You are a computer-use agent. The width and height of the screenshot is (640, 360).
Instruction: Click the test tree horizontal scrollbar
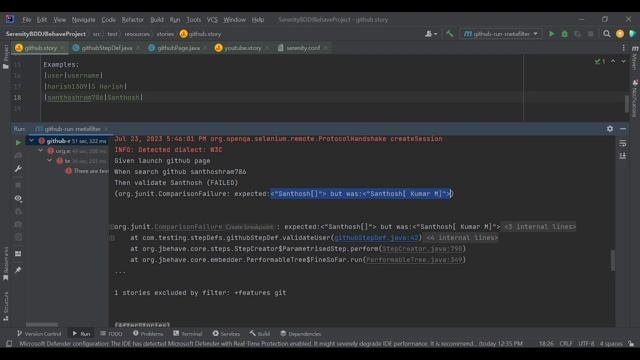coord(42,324)
